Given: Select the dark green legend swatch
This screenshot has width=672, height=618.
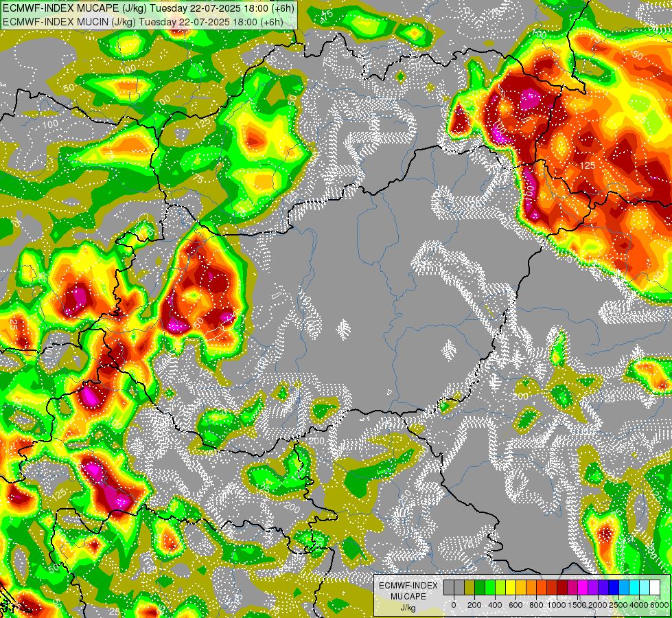Looking at the screenshot, I should (480, 587).
